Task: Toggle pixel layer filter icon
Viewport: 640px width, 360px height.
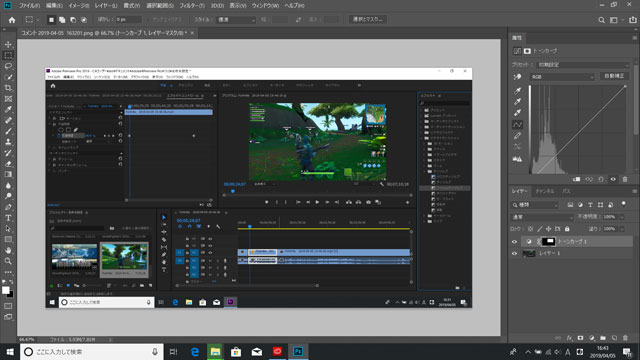Action: click(x=570, y=204)
